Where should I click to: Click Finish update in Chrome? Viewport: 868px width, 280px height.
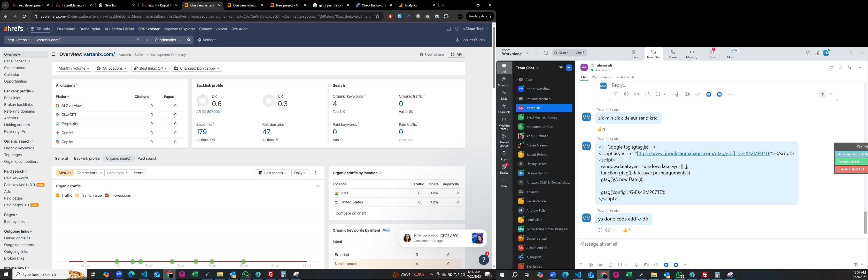tap(480, 16)
